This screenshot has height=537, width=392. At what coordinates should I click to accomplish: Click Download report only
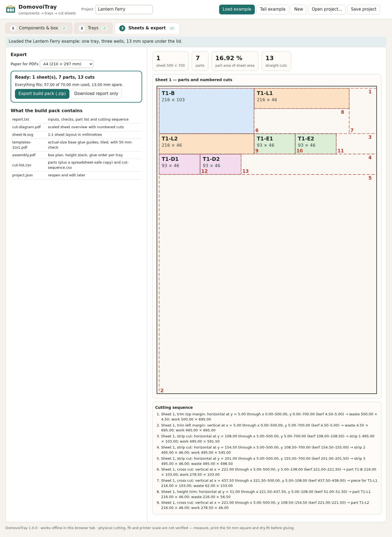pyautogui.click(x=96, y=94)
